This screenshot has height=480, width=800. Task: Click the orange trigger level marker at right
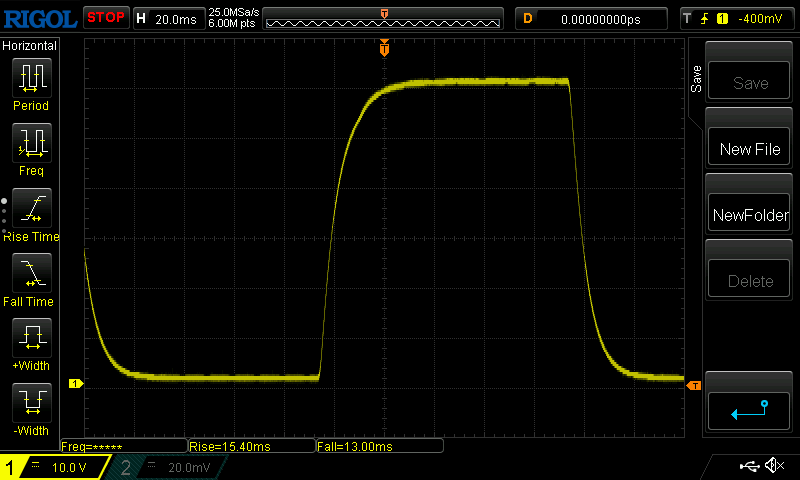pyautogui.click(x=693, y=386)
